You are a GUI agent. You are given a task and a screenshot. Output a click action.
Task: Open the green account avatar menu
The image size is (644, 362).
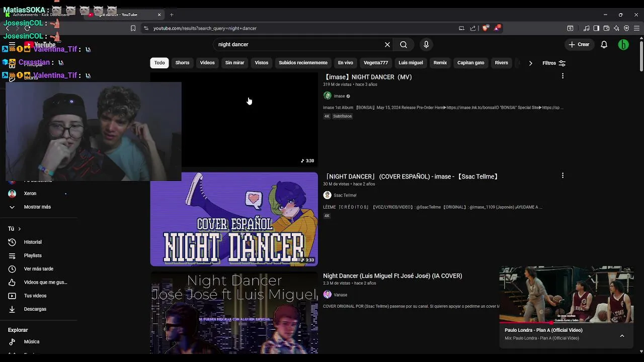point(623,45)
